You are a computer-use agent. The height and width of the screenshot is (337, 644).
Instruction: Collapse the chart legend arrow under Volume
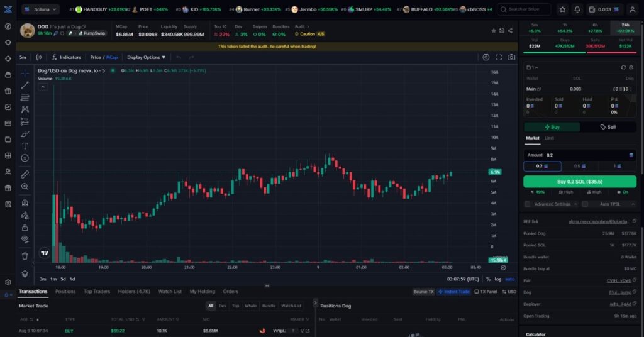(x=43, y=87)
